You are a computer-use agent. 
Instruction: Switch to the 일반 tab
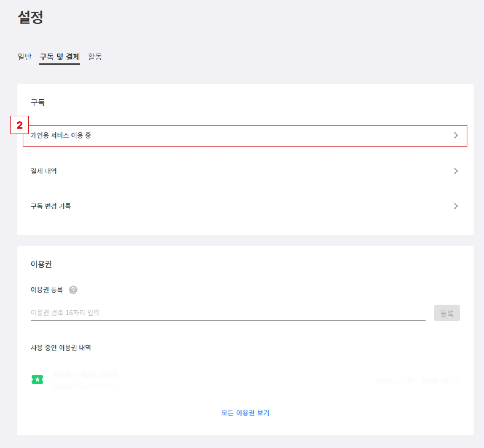25,57
